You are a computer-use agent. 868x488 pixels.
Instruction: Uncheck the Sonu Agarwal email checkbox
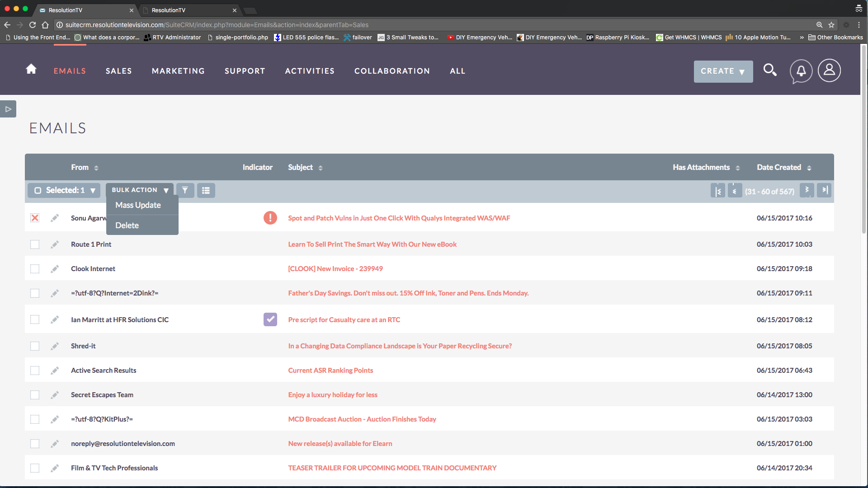35,218
